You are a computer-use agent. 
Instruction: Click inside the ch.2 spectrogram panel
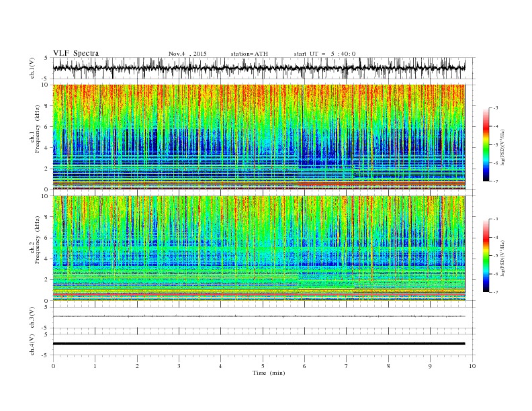pyautogui.click(x=259, y=248)
